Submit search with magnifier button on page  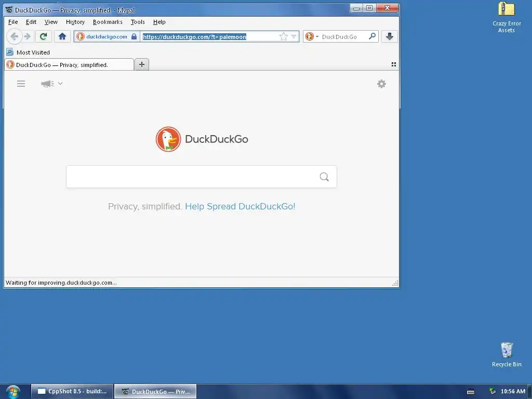click(x=324, y=177)
